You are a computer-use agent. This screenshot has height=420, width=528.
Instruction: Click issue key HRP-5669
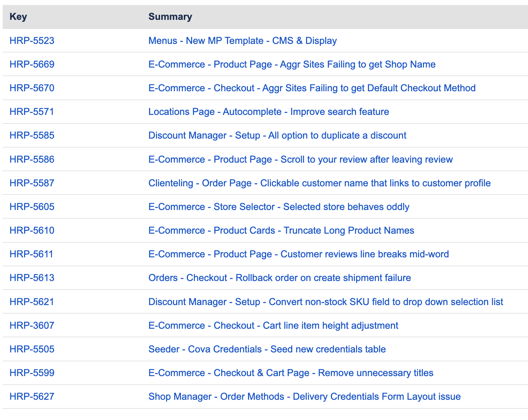(x=32, y=64)
